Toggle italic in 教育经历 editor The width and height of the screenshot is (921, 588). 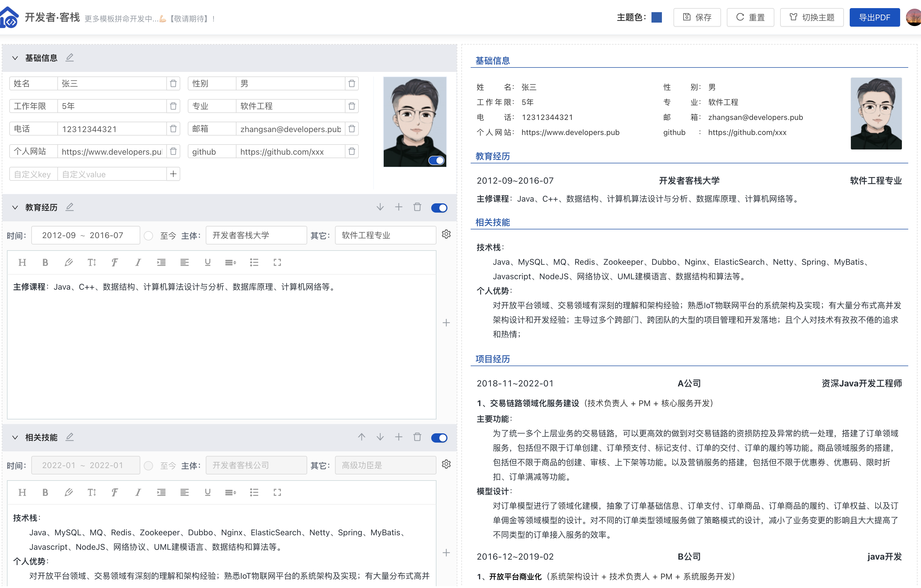138,262
